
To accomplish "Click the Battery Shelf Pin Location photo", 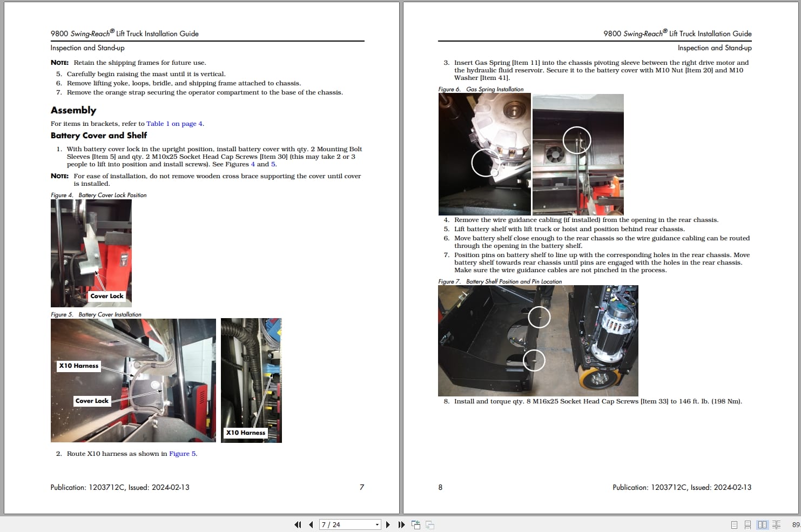I will [538, 341].
